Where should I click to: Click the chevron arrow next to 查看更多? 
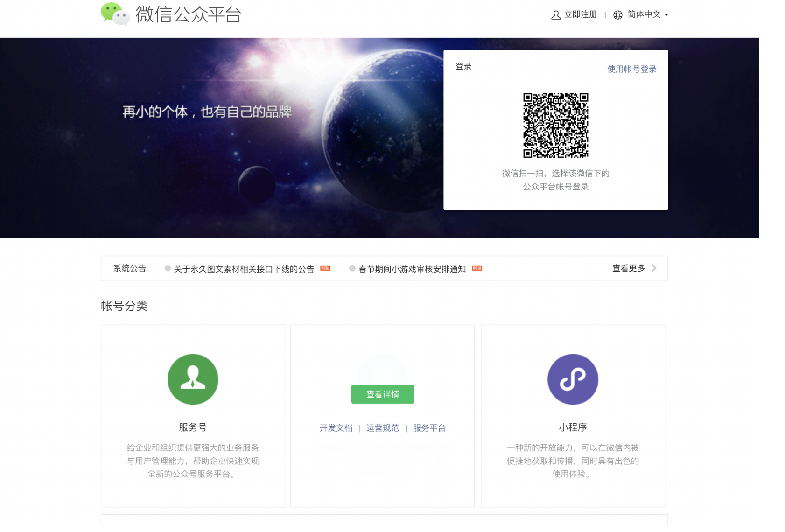[x=654, y=268]
